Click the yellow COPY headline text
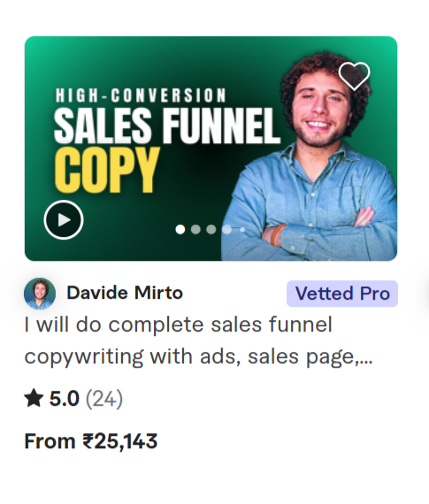Viewport: 429px width, 504px height. pos(107,170)
